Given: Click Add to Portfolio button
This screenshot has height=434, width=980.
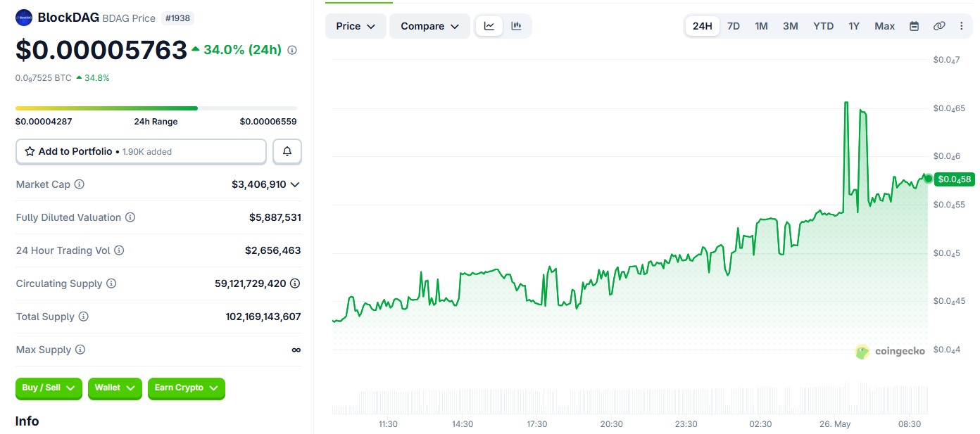Looking at the screenshot, I should coord(141,151).
